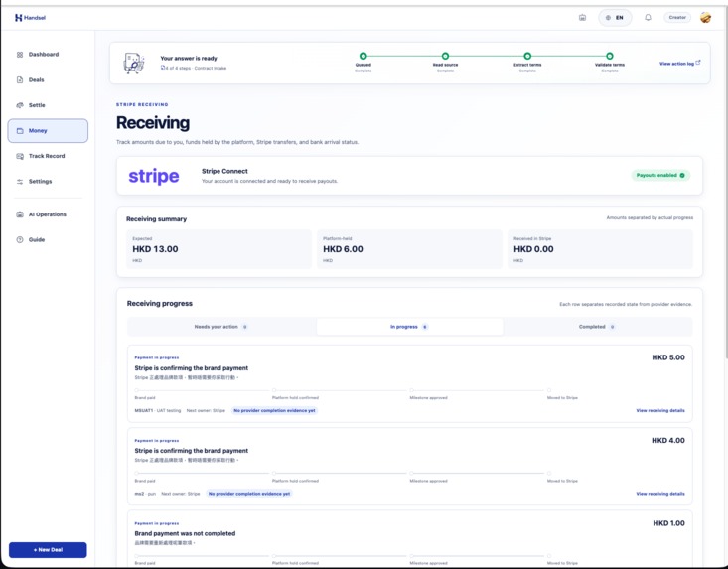
Task: Click the Track Record sidebar icon
Action: (x=20, y=156)
